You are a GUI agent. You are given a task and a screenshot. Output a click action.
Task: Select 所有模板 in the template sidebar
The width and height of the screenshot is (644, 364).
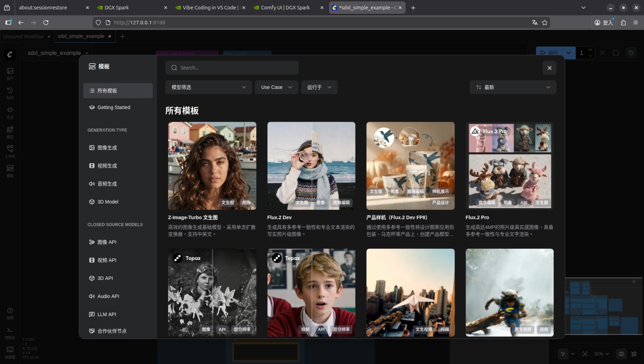pos(118,91)
